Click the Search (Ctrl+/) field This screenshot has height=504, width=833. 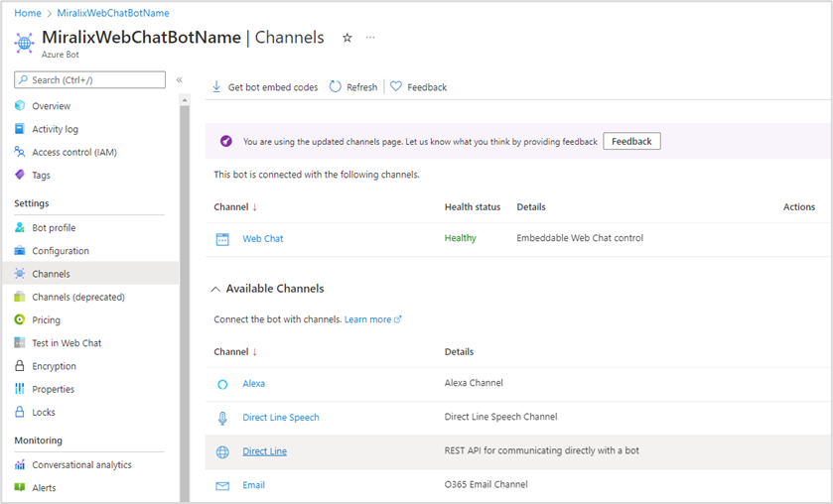pos(89,79)
